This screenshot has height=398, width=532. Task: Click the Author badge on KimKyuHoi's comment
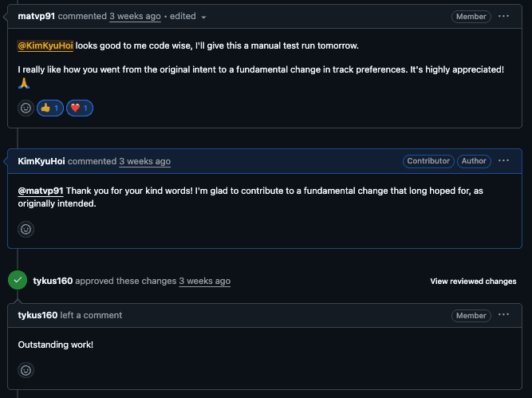pos(474,161)
